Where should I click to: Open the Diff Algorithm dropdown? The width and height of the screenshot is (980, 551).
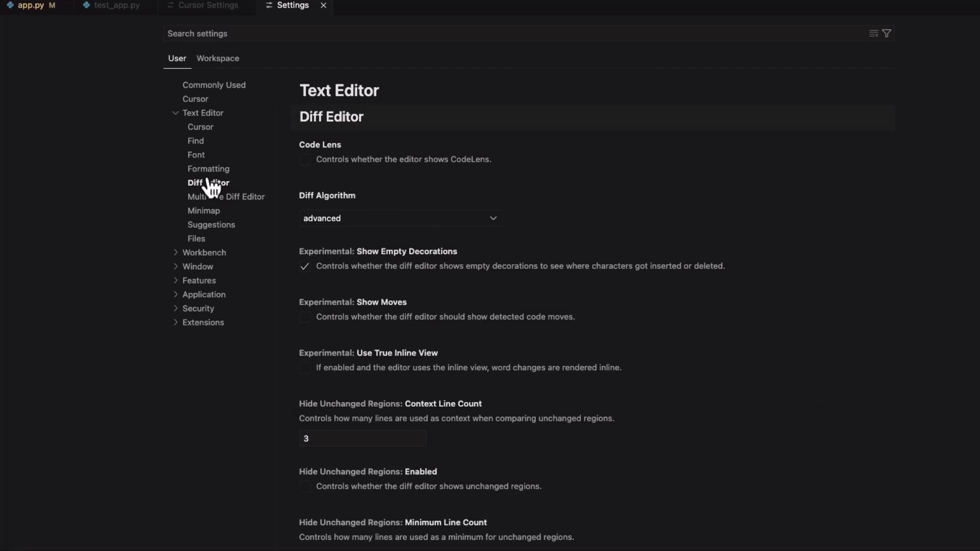click(x=400, y=218)
